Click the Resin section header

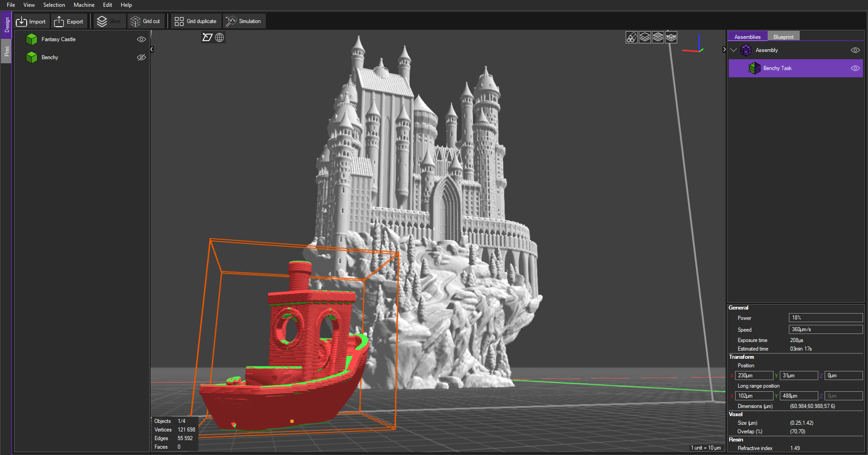[736, 440]
